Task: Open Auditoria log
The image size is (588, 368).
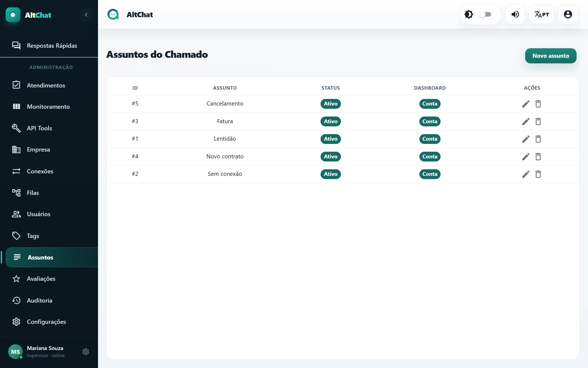Action: 49,300
